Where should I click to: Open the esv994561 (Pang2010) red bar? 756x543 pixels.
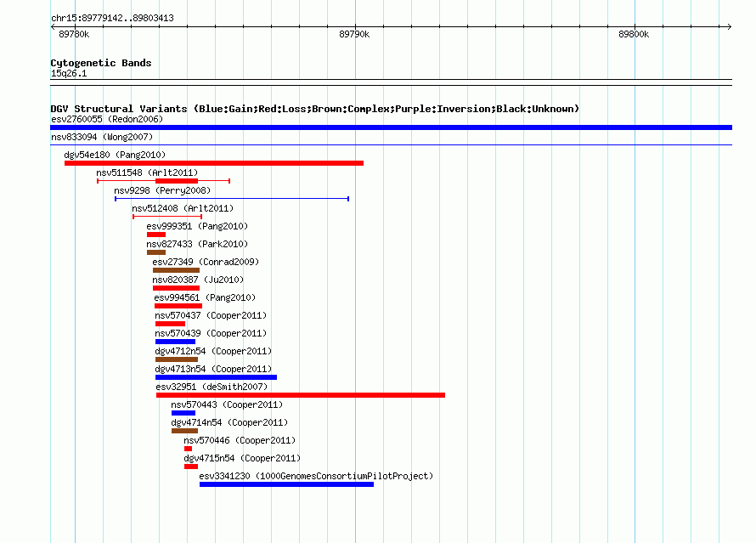[178, 306]
